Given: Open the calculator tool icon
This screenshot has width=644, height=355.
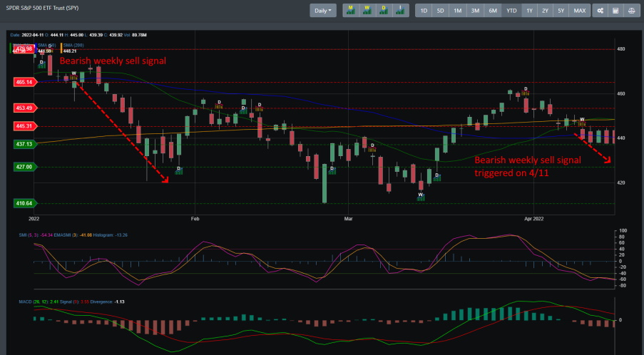Looking at the screenshot, I should pos(615,11).
